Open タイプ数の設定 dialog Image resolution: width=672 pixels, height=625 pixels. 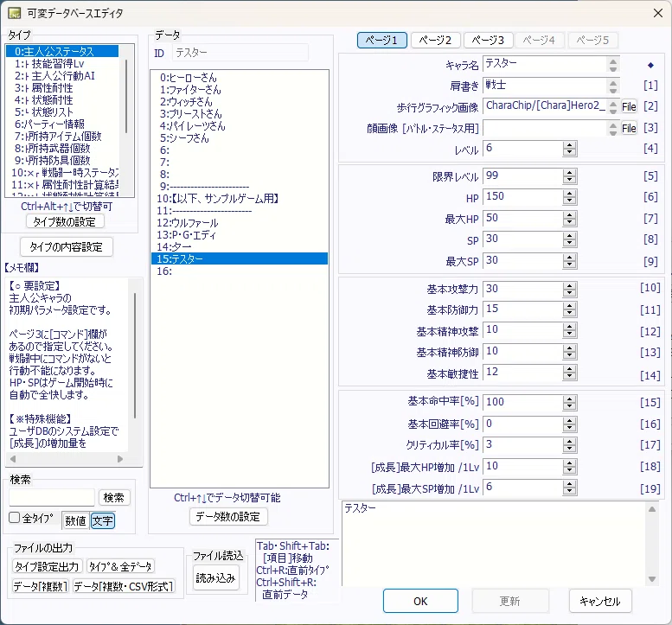pyautogui.click(x=65, y=221)
